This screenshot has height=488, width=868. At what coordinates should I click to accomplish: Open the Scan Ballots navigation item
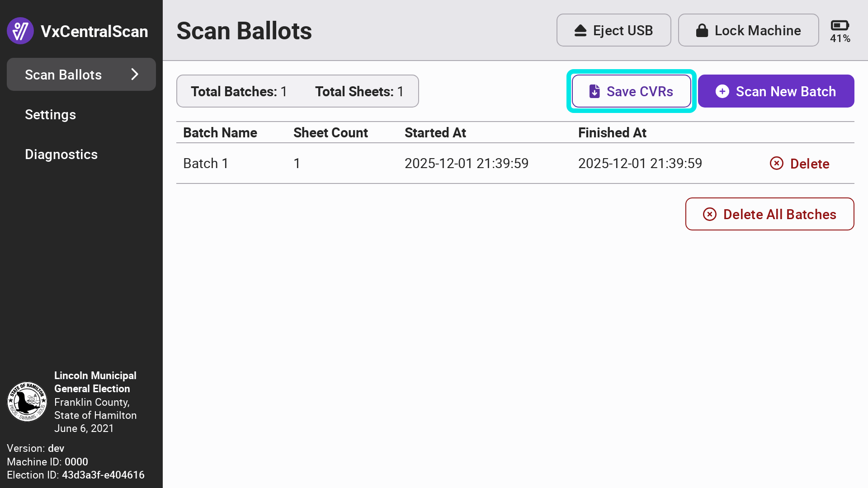click(x=63, y=75)
